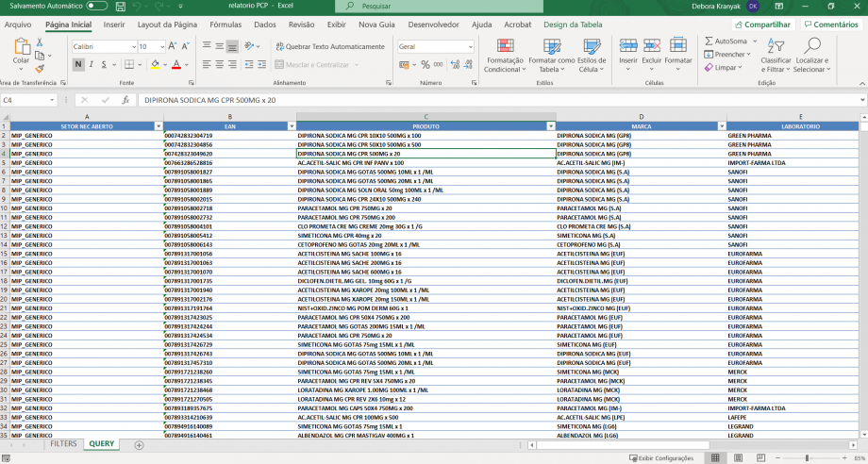Image resolution: width=868 pixels, height=464 pixels.
Task: Click the insert function fx icon
Action: point(125,100)
